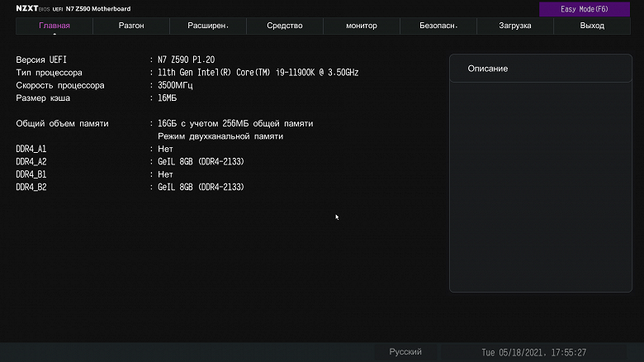Select the DDR4_A2 slot label
This screenshot has width=644, height=362.
pos(31,162)
